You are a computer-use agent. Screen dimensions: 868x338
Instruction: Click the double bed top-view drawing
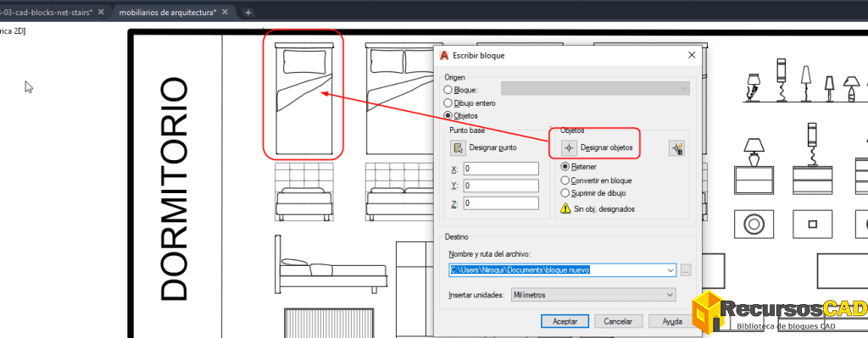[x=400, y=98]
